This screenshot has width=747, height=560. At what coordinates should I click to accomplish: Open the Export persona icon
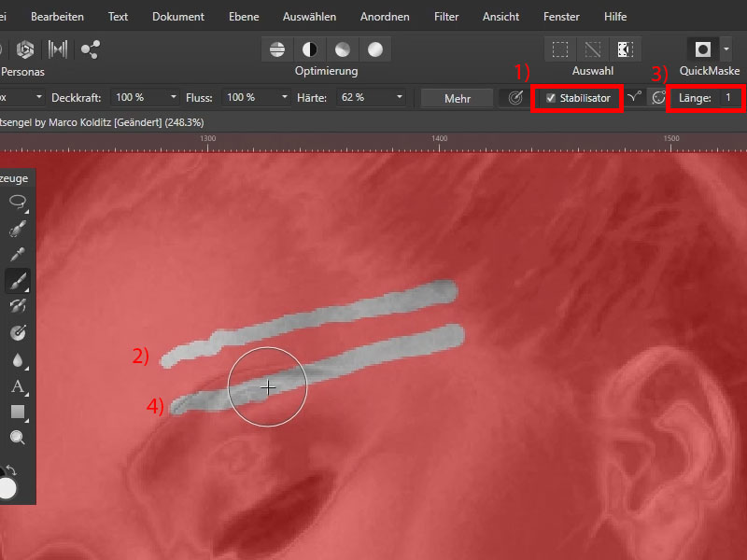click(x=90, y=49)
